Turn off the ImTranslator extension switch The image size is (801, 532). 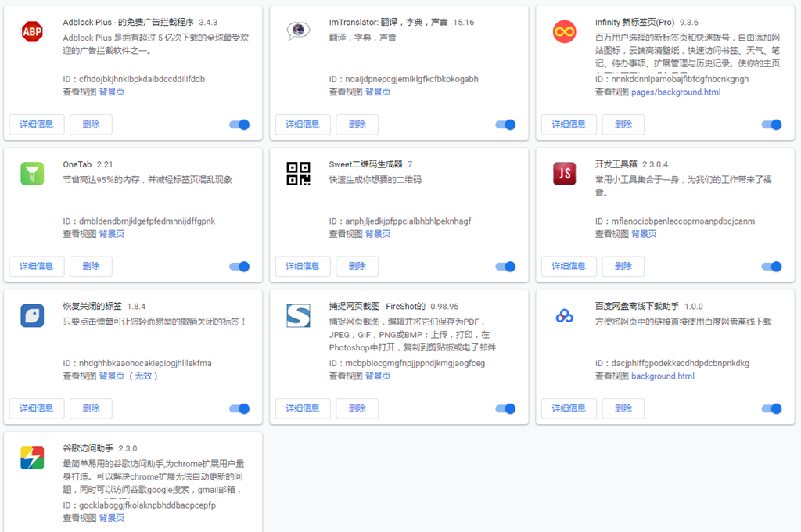[506, 124]
